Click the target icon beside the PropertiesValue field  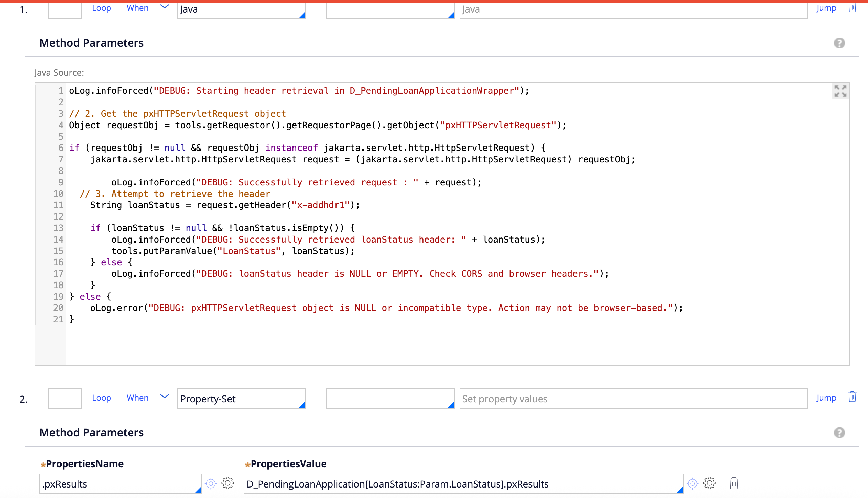[x=692, y=483]
